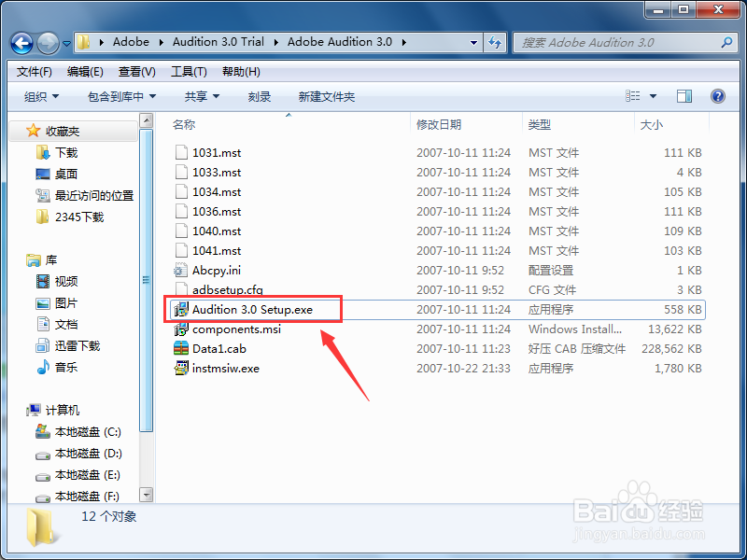Image resolution: width=747 pixels, height=560 pixels.
Task: Open the address bar history dropdown
Action: (x=473, y=42)
